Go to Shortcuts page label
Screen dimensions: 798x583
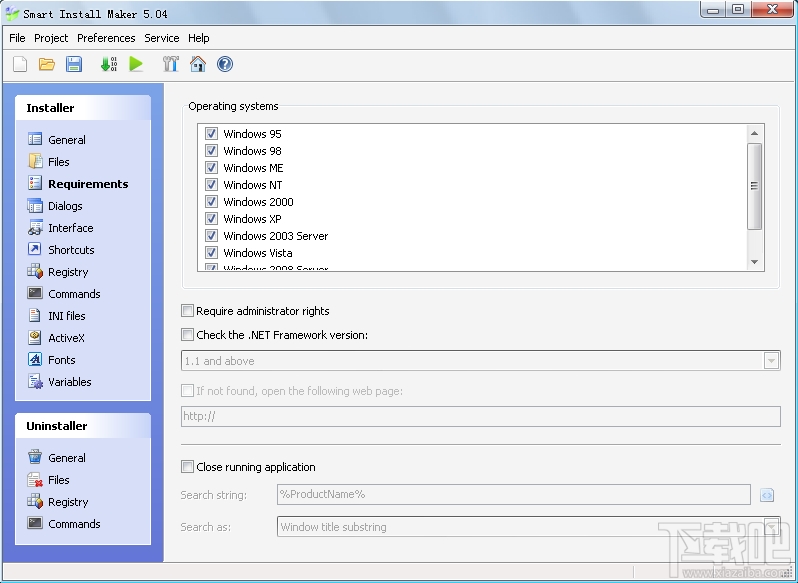71,250
